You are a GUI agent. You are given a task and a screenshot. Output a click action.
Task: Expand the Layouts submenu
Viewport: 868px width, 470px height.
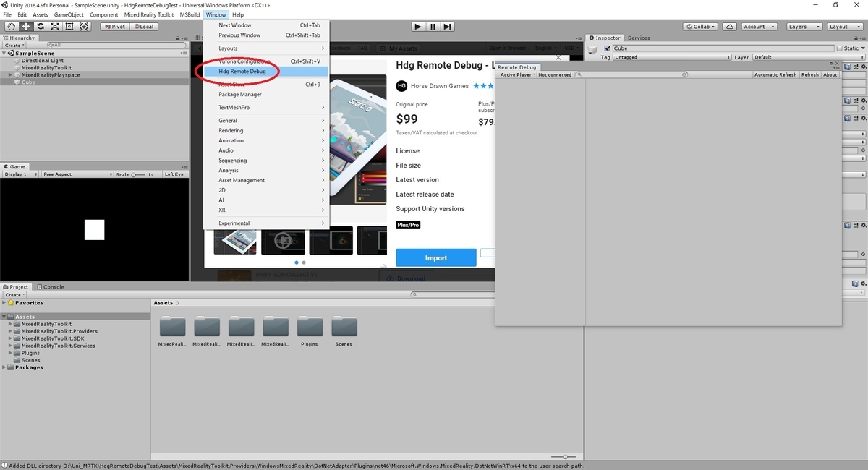click(266, 48)
